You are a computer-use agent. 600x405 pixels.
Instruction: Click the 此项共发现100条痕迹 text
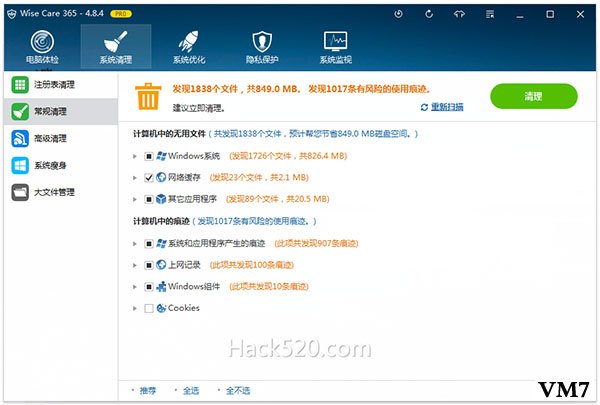coord(252,265)
